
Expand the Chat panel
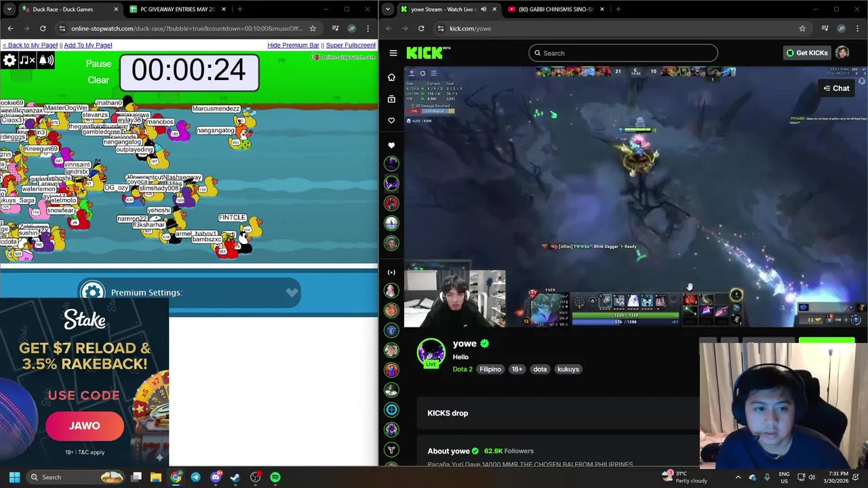tap(836, 88)
